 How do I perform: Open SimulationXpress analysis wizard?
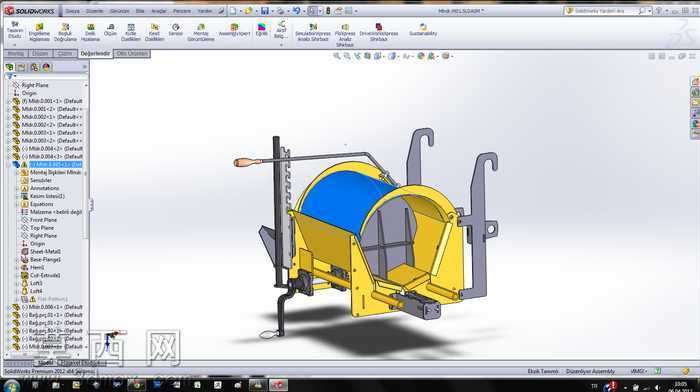313,33
